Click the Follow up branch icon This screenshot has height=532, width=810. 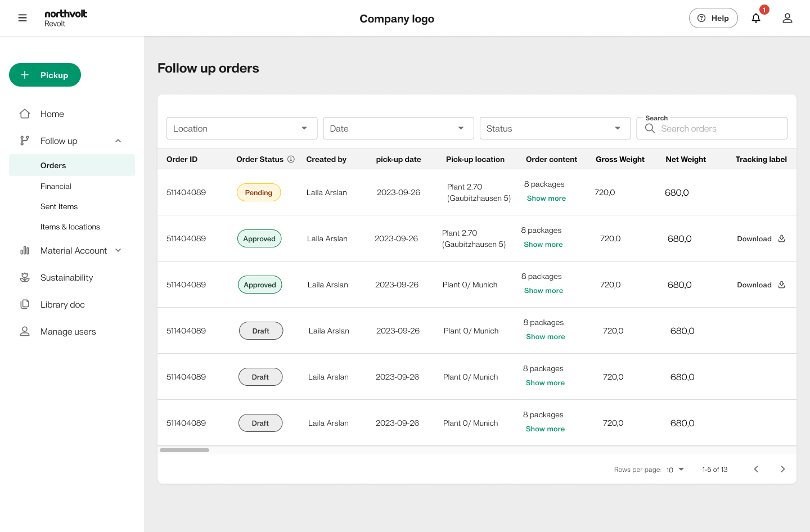[25, 141]
